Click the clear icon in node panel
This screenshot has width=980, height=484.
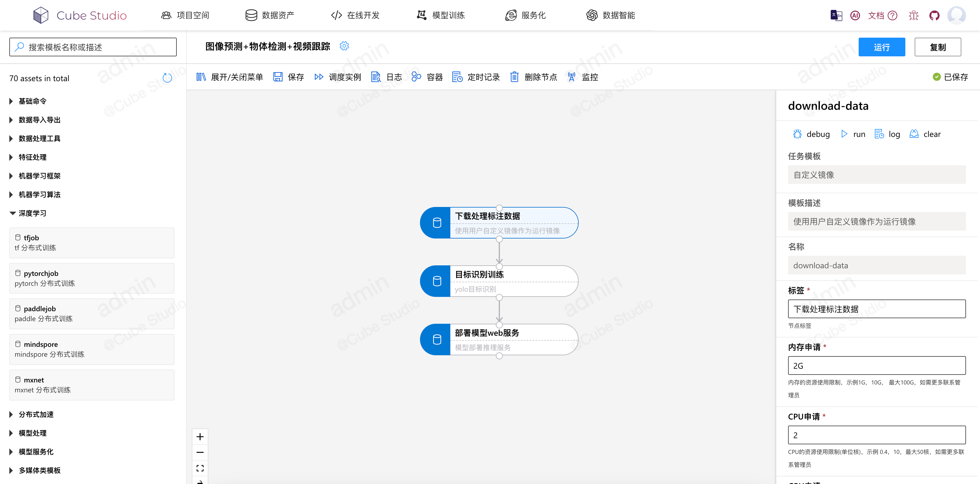click(x=914, y=134)
